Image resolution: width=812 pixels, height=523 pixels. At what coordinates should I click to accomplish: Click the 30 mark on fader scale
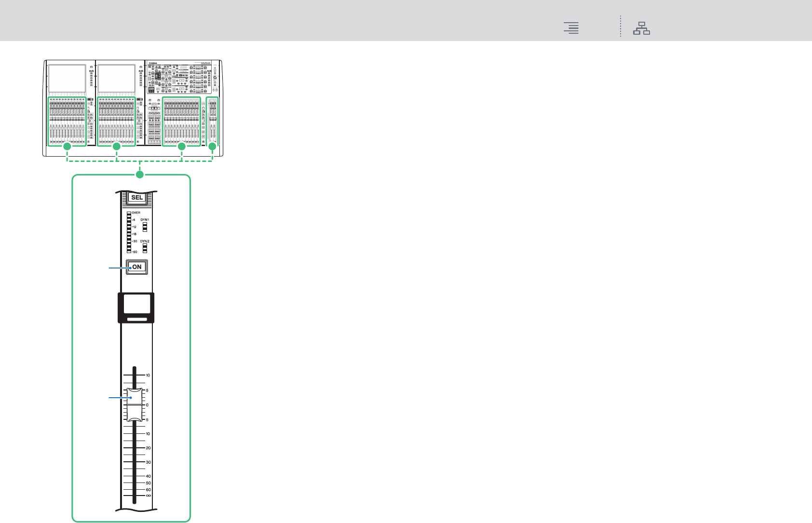point(149,462)
